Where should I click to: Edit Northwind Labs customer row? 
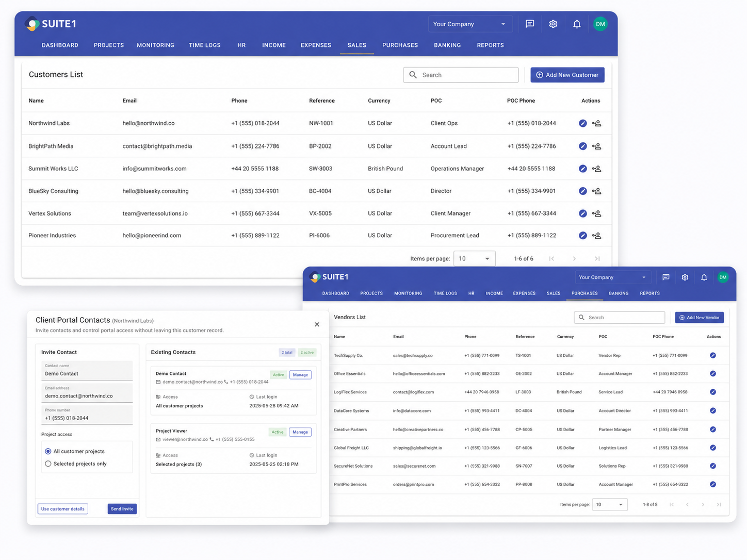582,123
